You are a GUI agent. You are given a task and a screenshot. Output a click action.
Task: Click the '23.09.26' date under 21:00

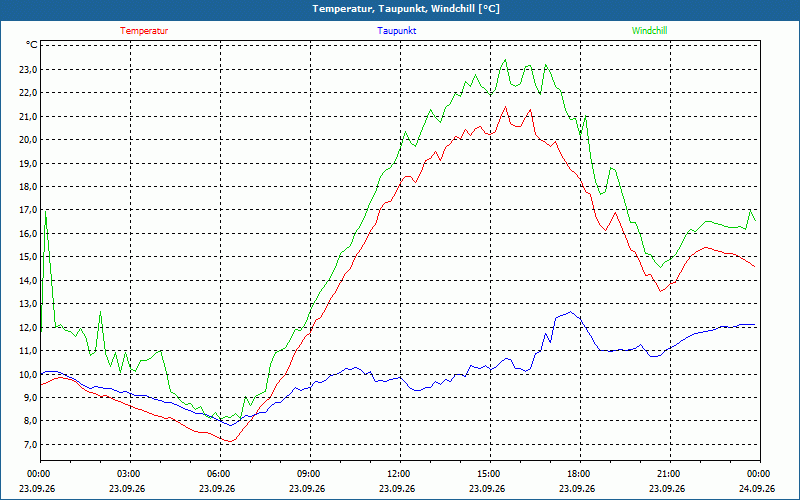(667, 488)
